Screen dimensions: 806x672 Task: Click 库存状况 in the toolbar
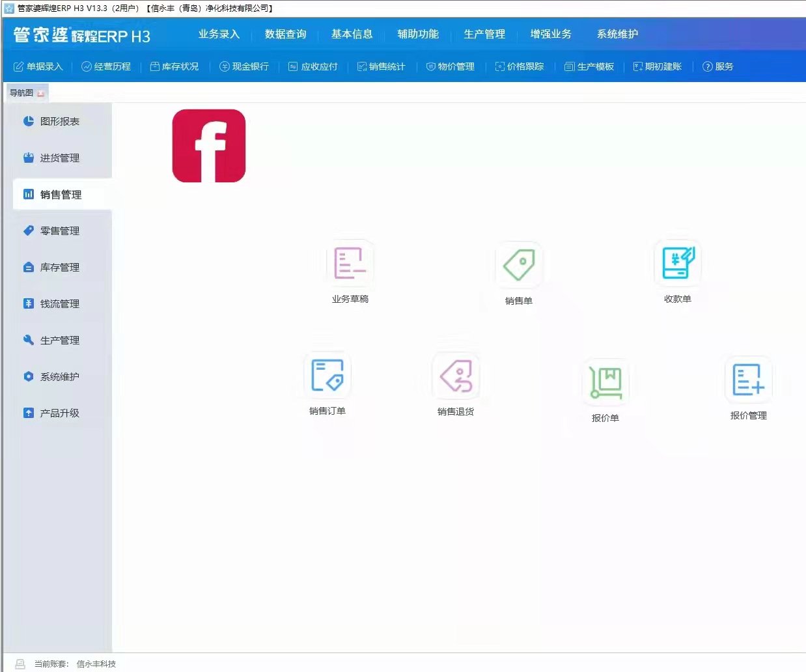click(x=174, y=66)
